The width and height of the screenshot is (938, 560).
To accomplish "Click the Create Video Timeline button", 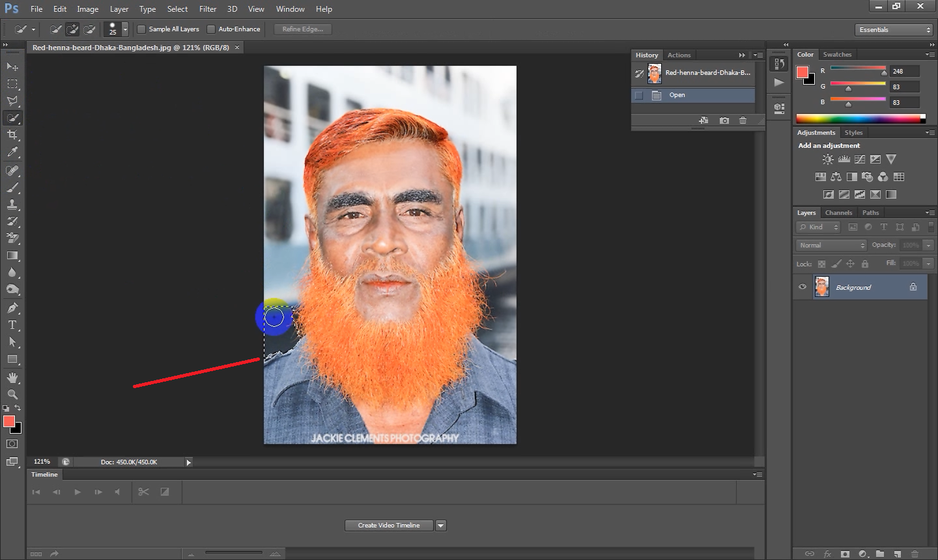I will pyautogui.click(x=389, y=525).
